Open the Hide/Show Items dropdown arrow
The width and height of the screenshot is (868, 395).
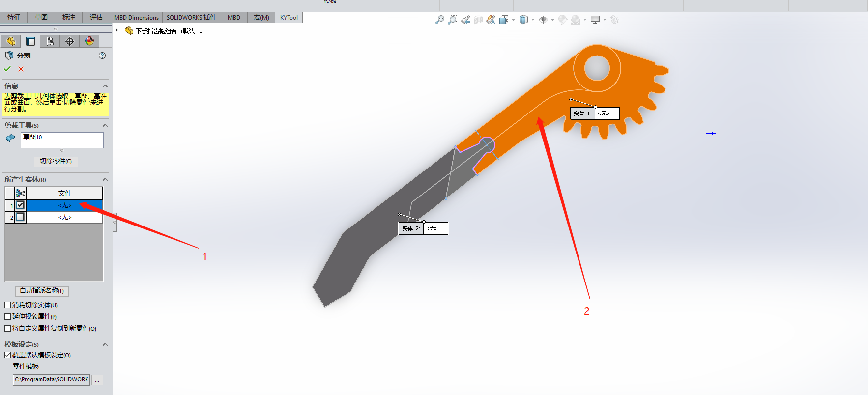(x=552, y=20)
